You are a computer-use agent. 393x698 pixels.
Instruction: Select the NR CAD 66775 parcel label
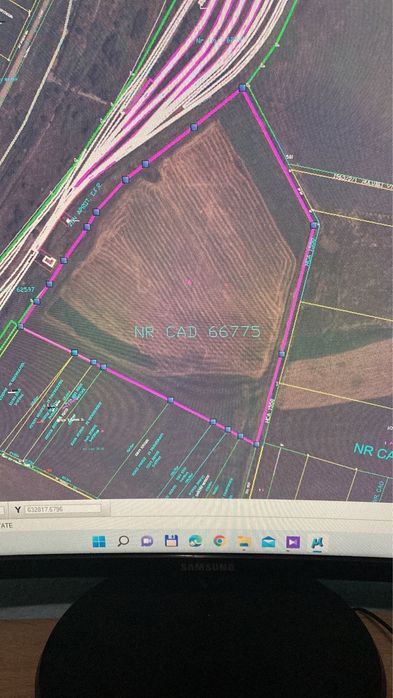pos(197,332)
